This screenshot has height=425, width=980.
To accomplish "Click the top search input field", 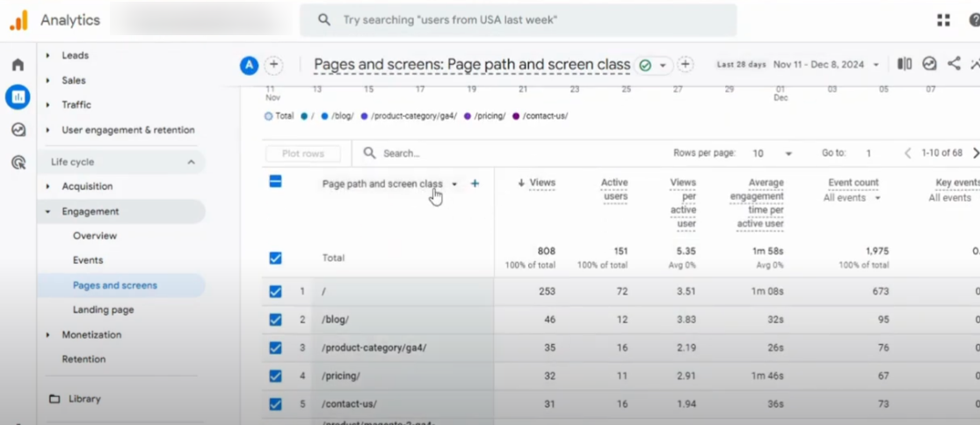I will [x=518, y=20].
